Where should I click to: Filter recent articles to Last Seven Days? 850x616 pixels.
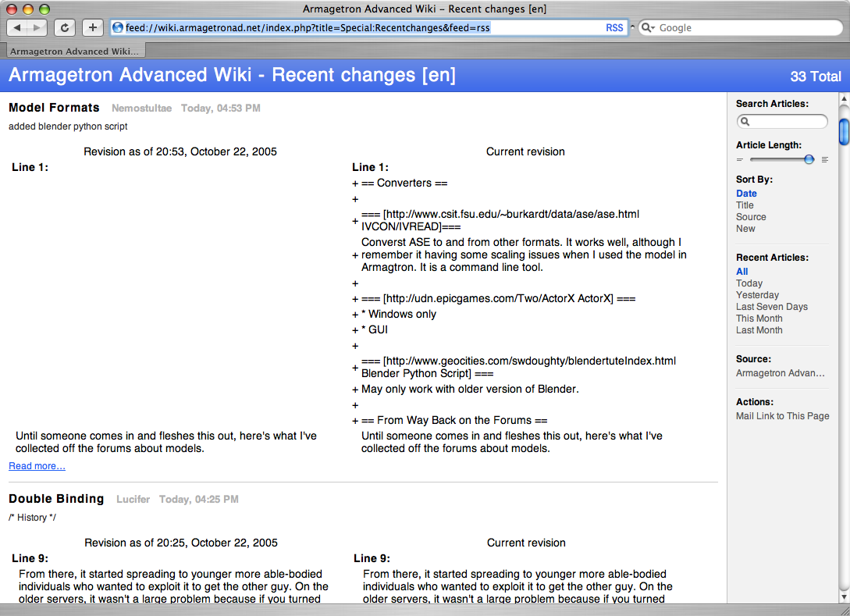[771, 307]
